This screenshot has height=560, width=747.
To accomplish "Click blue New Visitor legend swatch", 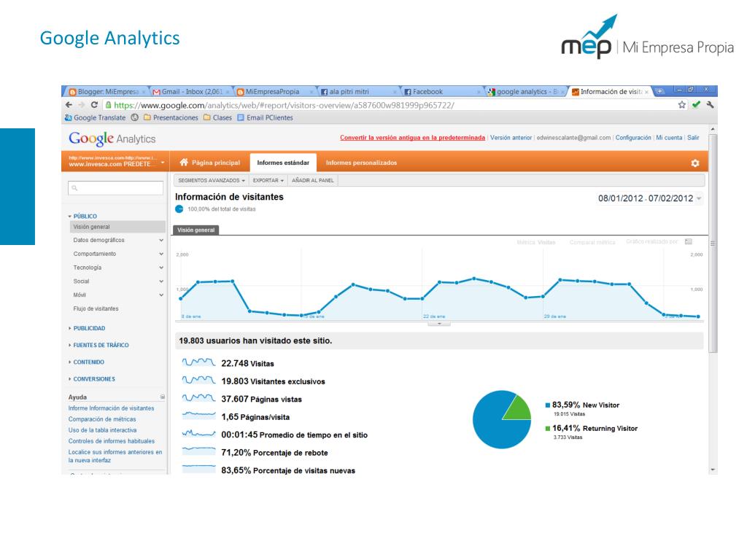I will click(x=548, y=405).
